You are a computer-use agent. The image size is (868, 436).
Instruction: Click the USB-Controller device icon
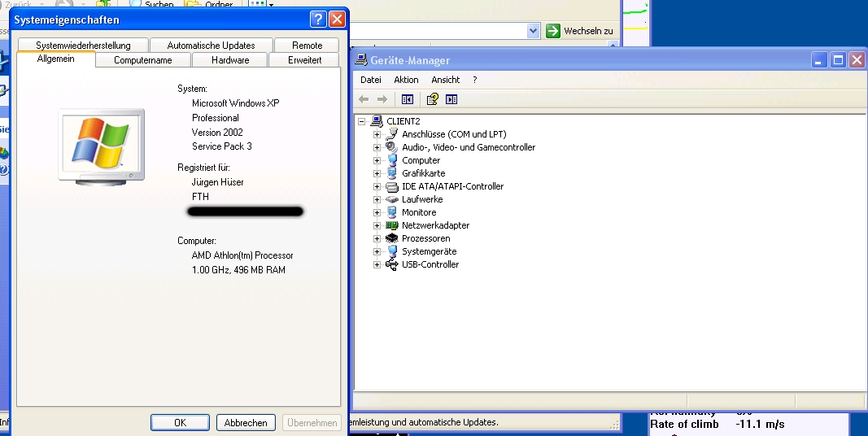click(x=392, y=264)
